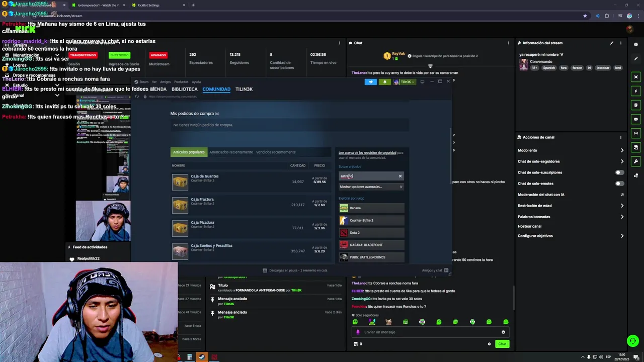The height and width of the screenshot is (362, 644).
Task: Click Steam notifications bell icon
Action: [x=385, y=82]
